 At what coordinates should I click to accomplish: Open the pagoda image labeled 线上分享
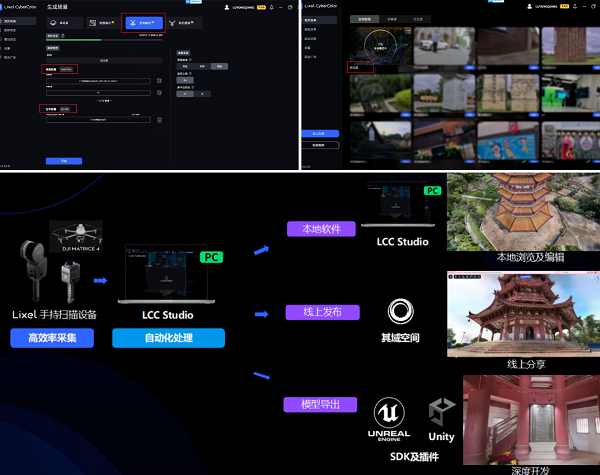pos(523,314)
